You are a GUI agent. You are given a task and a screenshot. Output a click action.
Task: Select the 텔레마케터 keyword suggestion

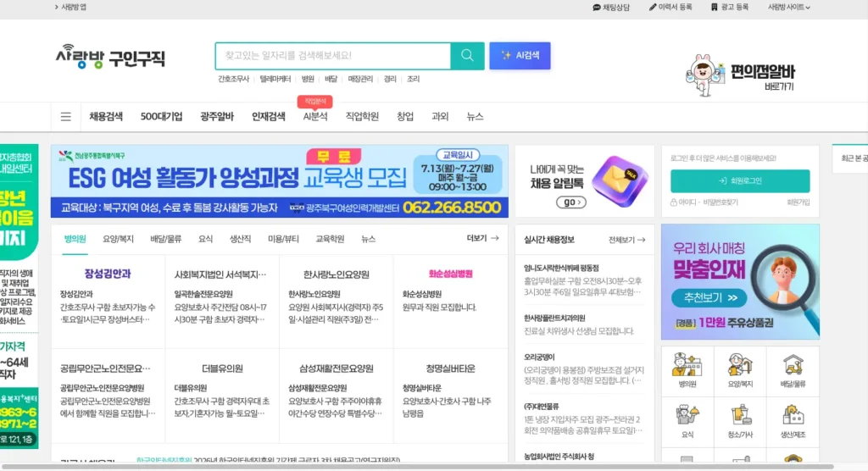tap(275, 79)
